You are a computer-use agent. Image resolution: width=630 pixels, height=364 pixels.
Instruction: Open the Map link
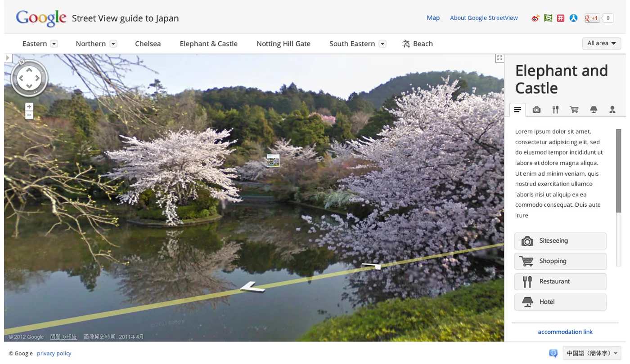coord(433,18)
